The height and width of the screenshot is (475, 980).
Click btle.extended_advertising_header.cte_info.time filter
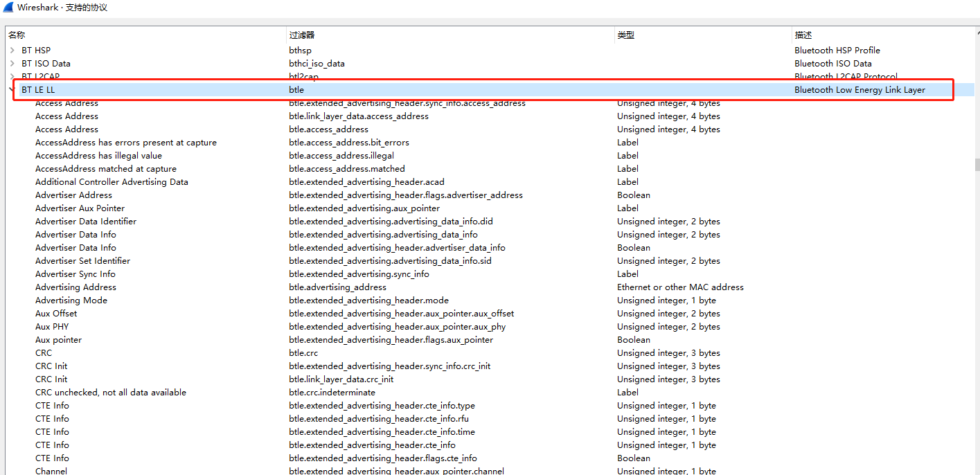point(382,432)
